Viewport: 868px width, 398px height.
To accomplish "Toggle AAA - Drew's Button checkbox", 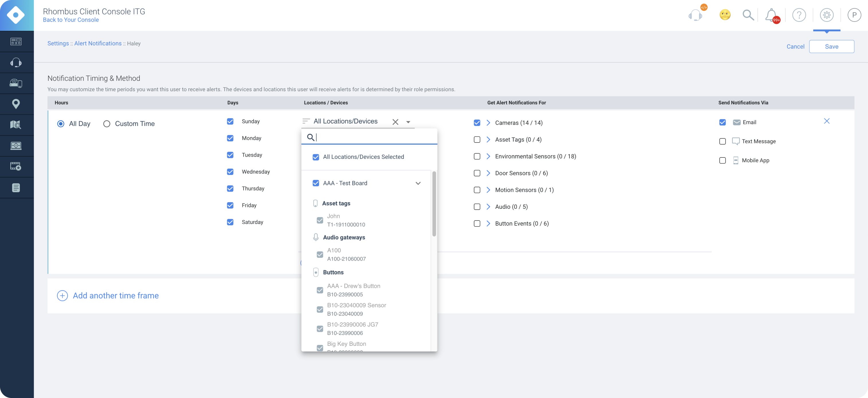I will [320, 290].
